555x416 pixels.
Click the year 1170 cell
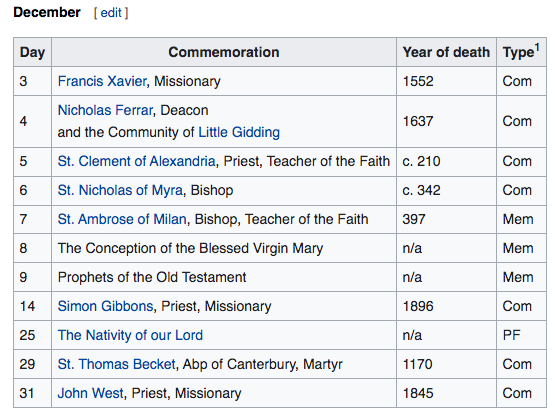(446, 364)
